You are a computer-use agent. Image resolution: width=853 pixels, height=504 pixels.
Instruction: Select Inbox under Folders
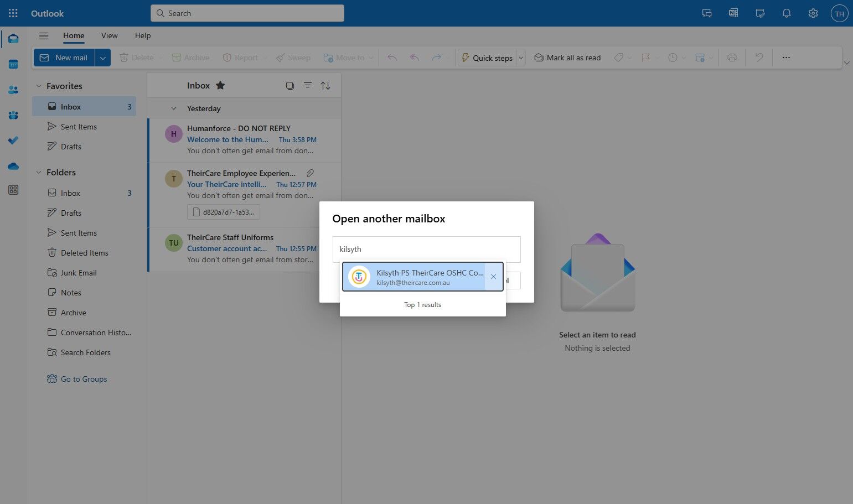pyautogui.click(x=84, y=193)
